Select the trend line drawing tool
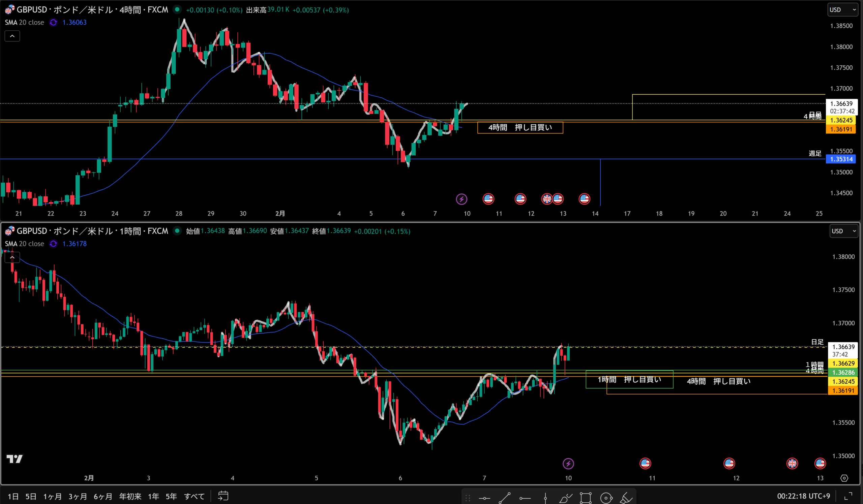This screenshot has width=863, height=504. point(504,498)
